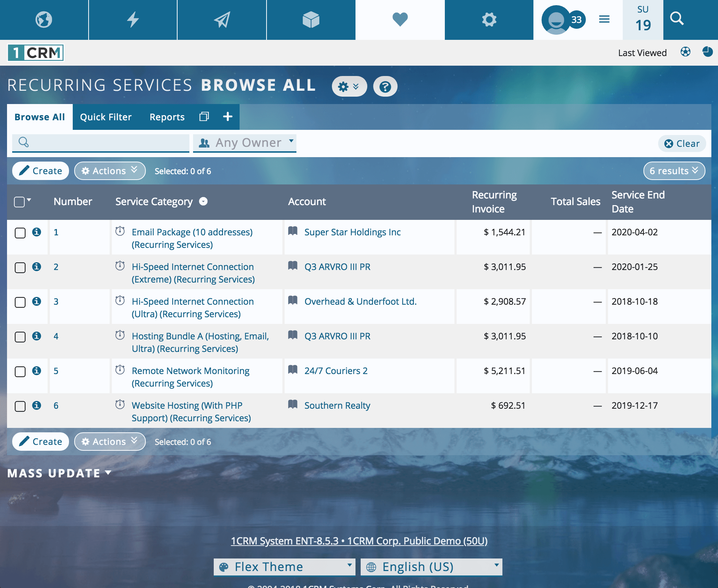Click the clock icon for Email Package row
This screenshot has width=718, height=588.
[120, 231]
